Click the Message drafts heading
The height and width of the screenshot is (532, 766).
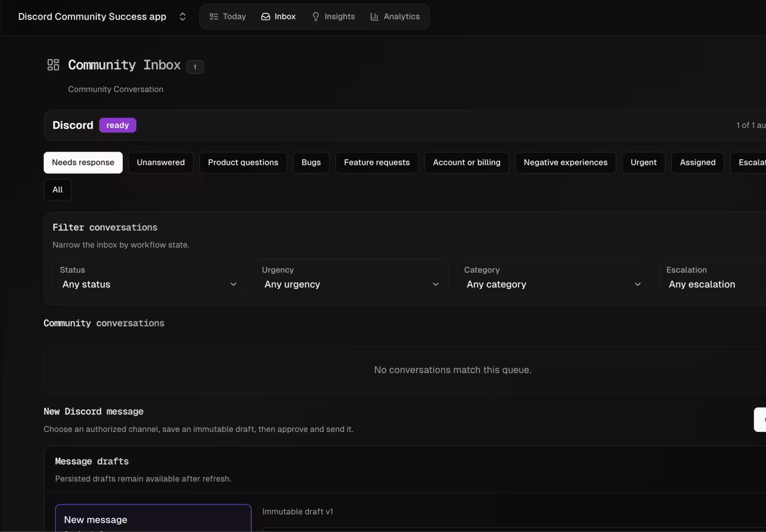click(92, 462)
